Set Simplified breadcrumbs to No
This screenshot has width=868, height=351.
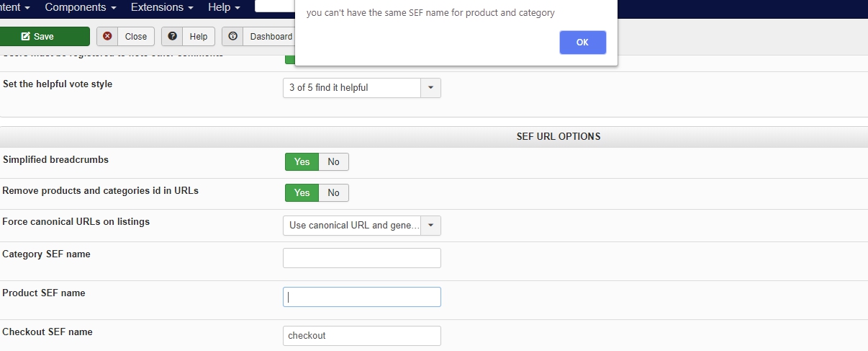click(x=333, y=161)
